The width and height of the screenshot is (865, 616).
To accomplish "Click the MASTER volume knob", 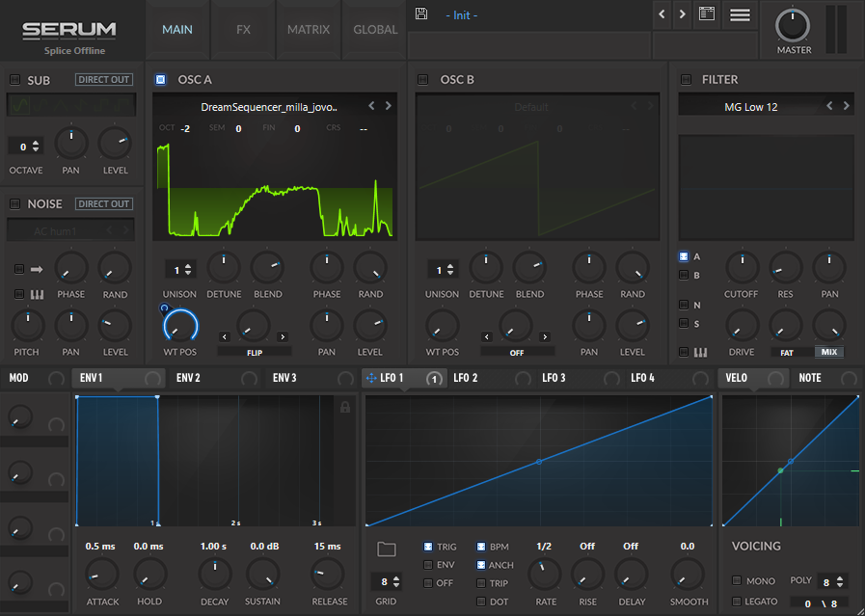I will pyautogui.click(x=793, y=25).
